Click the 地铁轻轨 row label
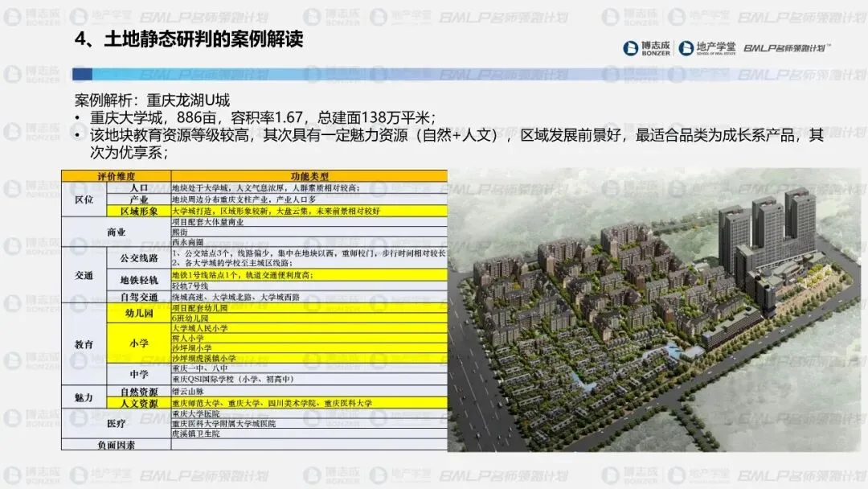Screen dimensions: 868x489 pyautogui.click(x=139, y=280)
